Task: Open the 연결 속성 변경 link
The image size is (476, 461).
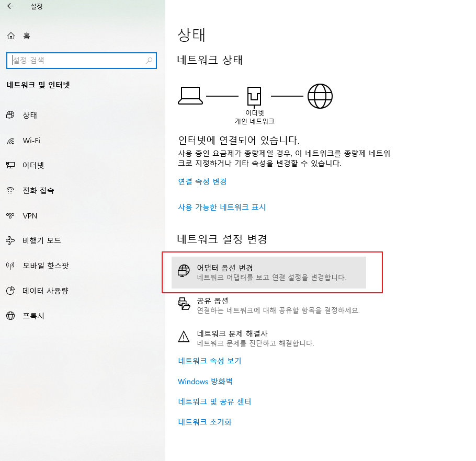Action: click(202, 182)
